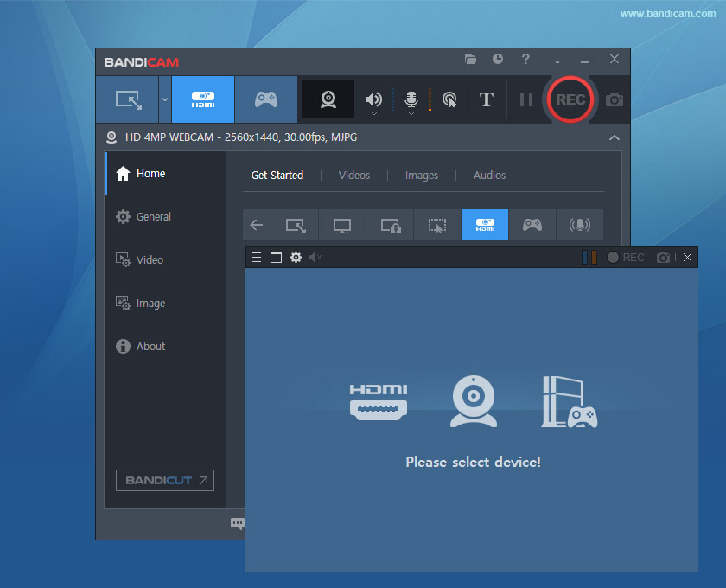Image resolution: width=726 pixels, height=588 pixels.
Task: Collapse the HD 4MP WEBCAM info bar
Action: pyautogui.click(x=614, y=137)
